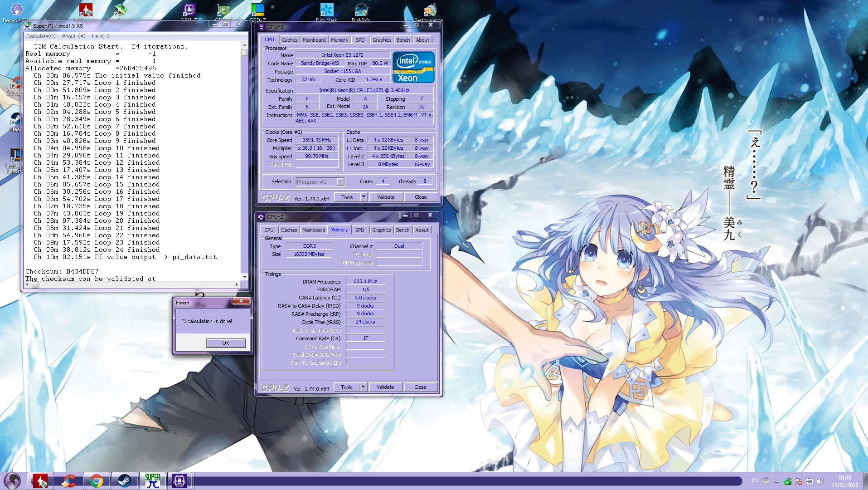Open About..(A) menu in Super PI
The image size is (868, 490).
pos(73,36)
